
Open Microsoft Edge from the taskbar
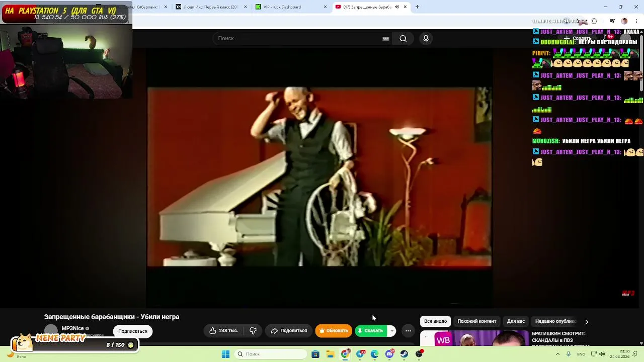[x=375, y=354]
